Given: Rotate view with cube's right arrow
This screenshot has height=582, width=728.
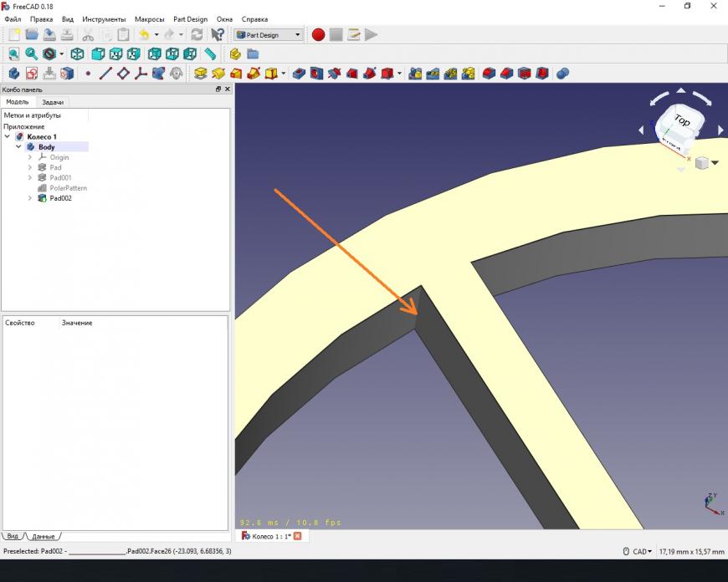Looking at the screenshot, I should pos(720,130).
